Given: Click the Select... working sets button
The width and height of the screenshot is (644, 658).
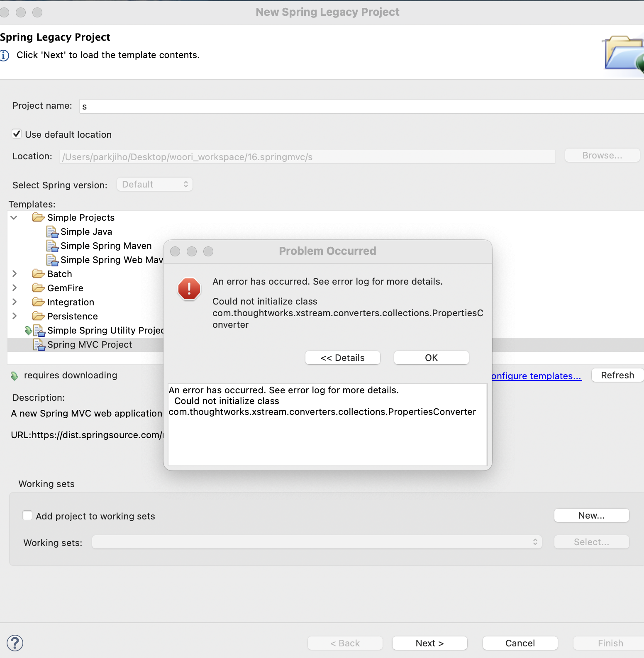Looking at the screenshot, I should pyautogui.click(x=592, y=542).
